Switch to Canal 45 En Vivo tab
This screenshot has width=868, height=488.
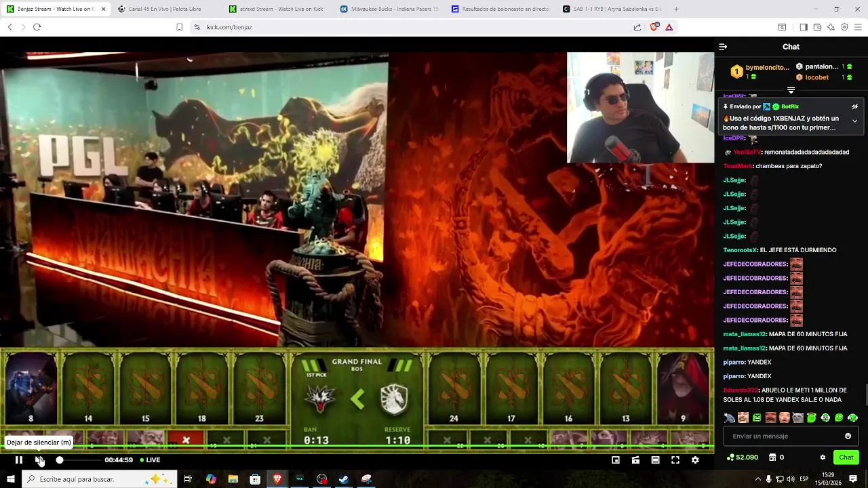point(165,9)
